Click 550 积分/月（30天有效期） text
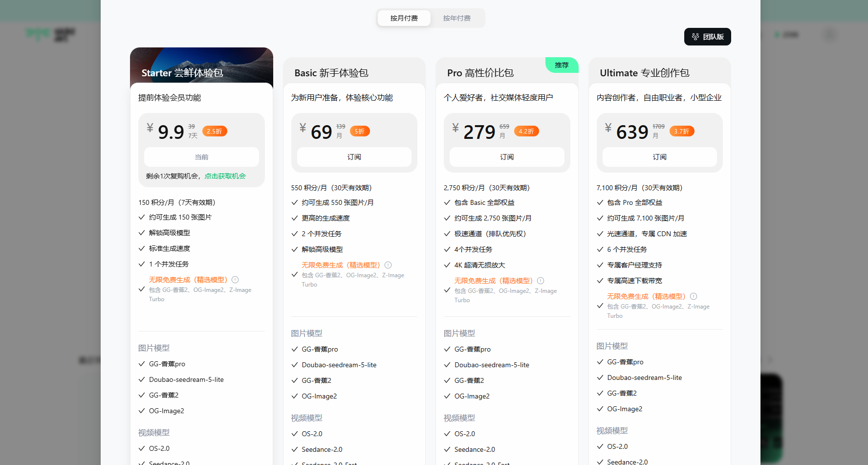Screen dimensions: 868x465 coord(332,188)
